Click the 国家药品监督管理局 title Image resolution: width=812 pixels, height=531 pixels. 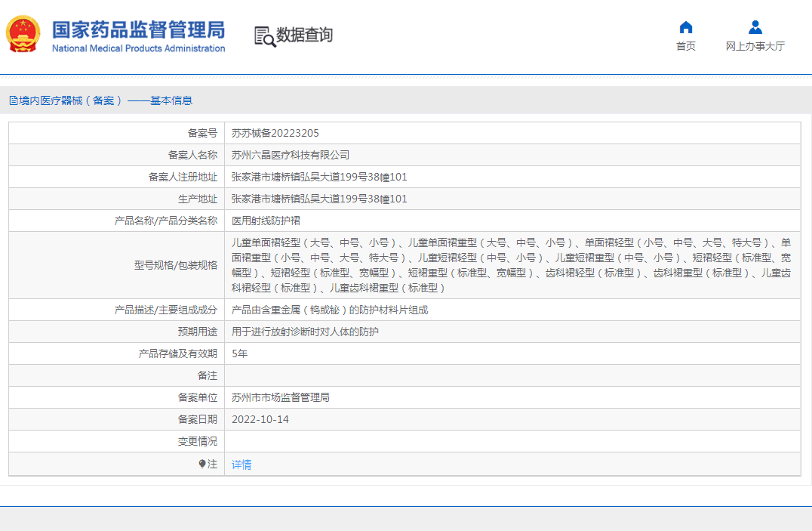coord(138,30)
